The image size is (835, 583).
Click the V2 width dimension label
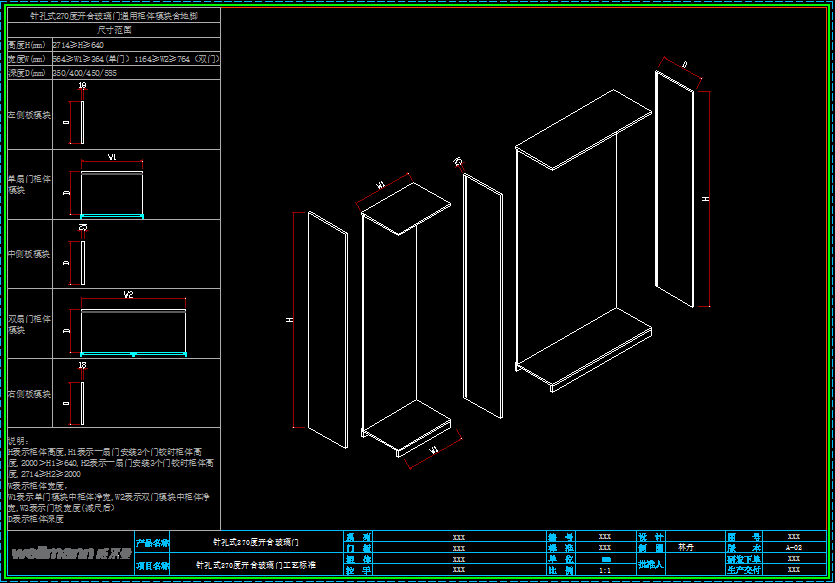[128, 295]
